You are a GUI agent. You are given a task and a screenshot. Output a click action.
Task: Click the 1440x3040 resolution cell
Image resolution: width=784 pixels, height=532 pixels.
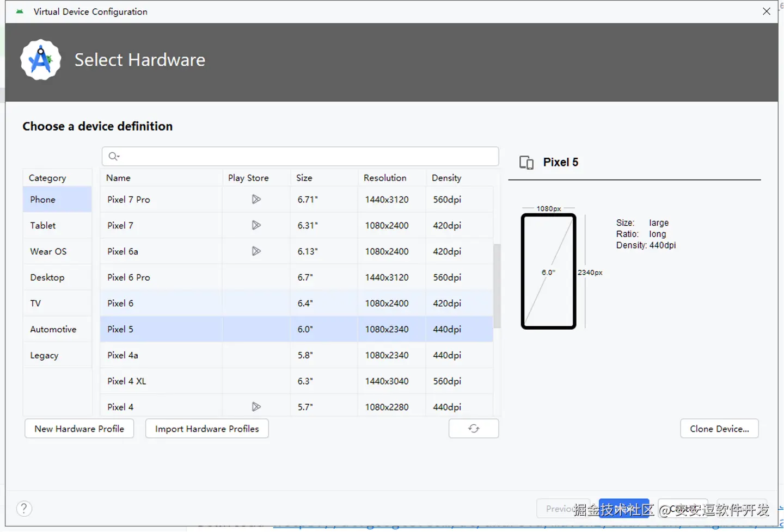point(392,381)
